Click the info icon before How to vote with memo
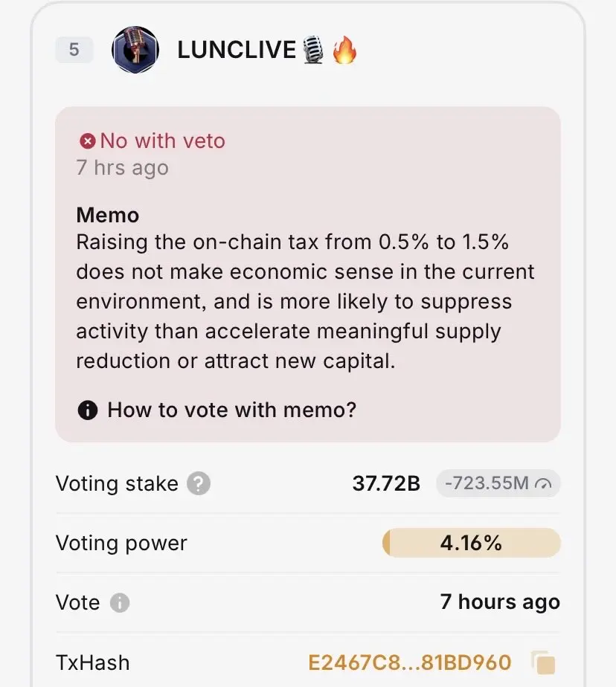 tap(88, 410)
